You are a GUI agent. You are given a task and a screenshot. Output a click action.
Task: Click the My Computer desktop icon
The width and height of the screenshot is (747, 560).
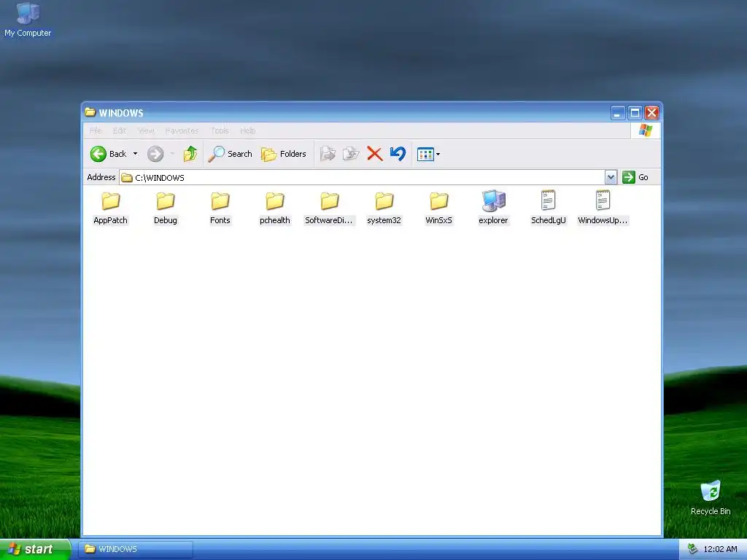28,20
